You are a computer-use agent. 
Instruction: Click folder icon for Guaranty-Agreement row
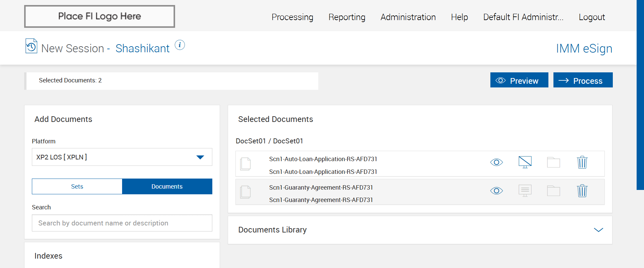pyautogui.click(x=553, y=191)
